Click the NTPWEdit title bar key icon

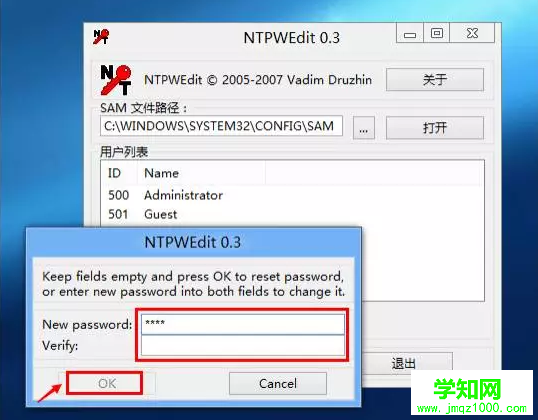click(x=101, y=37)
